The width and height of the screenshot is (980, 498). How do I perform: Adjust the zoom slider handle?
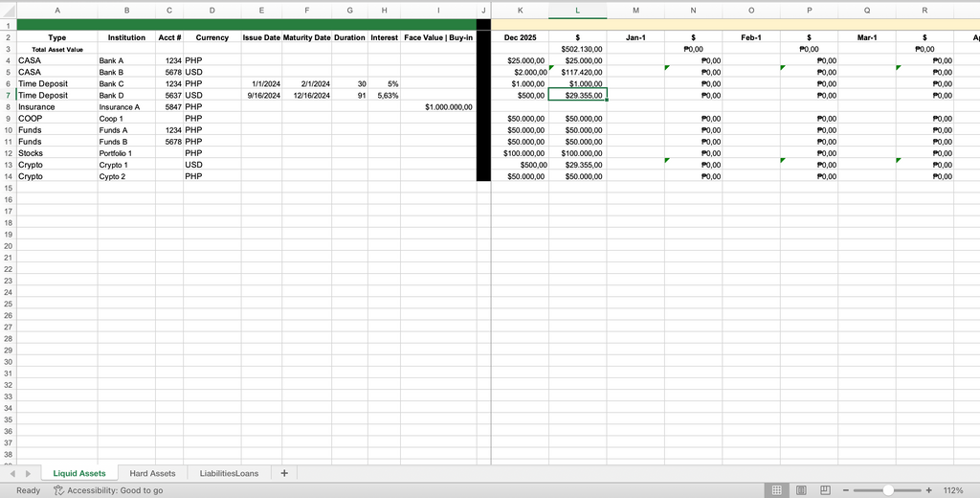888,490
